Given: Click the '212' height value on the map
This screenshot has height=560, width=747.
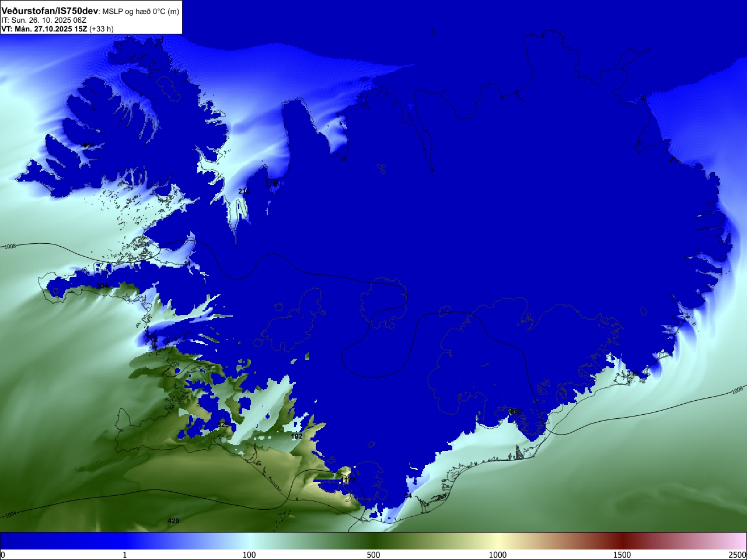Looking at the screenshot, I should (x=244, y=191).
